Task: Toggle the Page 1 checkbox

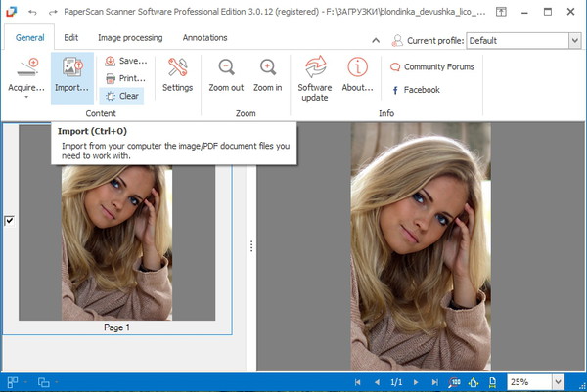Action: 9,221
